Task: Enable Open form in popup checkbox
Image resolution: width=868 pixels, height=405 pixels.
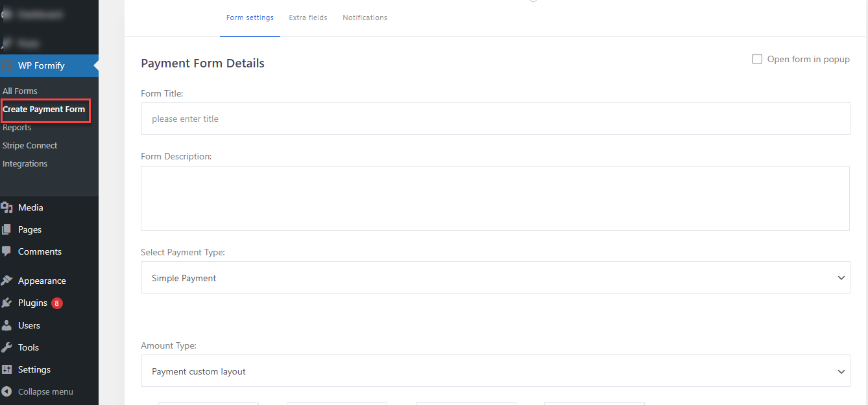Action: (757, 59)
